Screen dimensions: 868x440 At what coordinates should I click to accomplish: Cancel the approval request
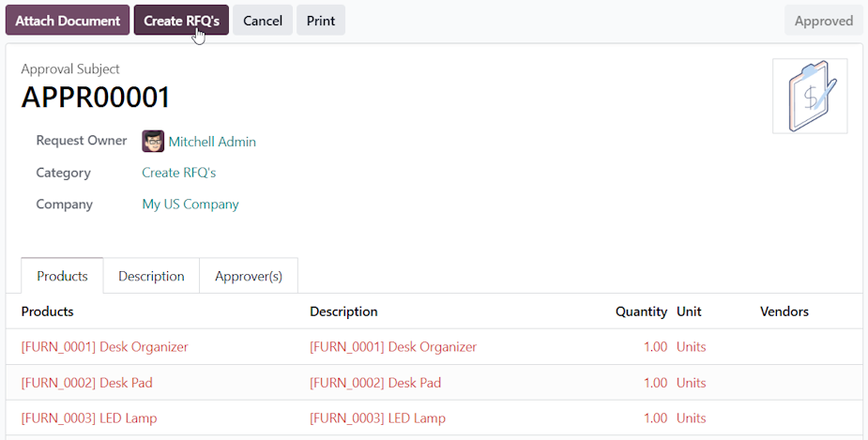point(263,21)
